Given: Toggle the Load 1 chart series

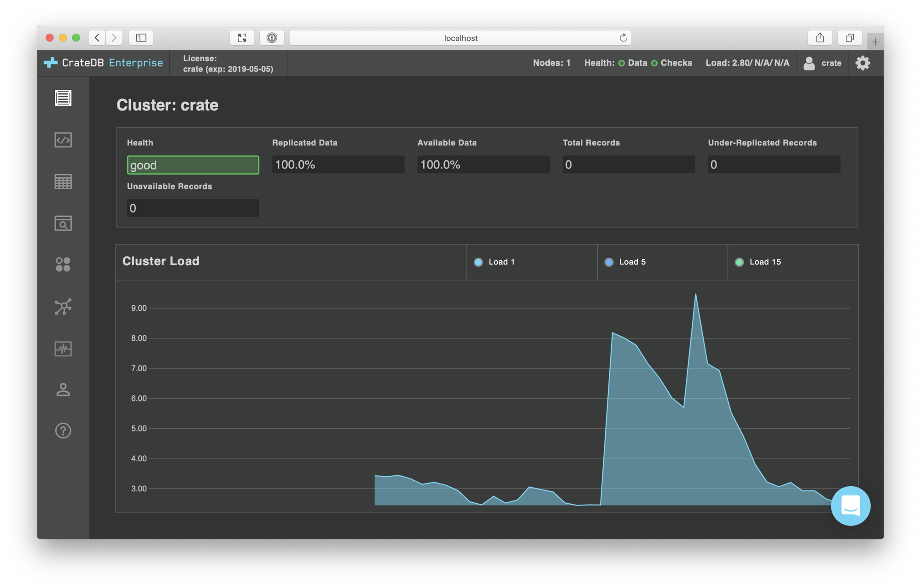Looking at the screenshot, I should [495, 262].
